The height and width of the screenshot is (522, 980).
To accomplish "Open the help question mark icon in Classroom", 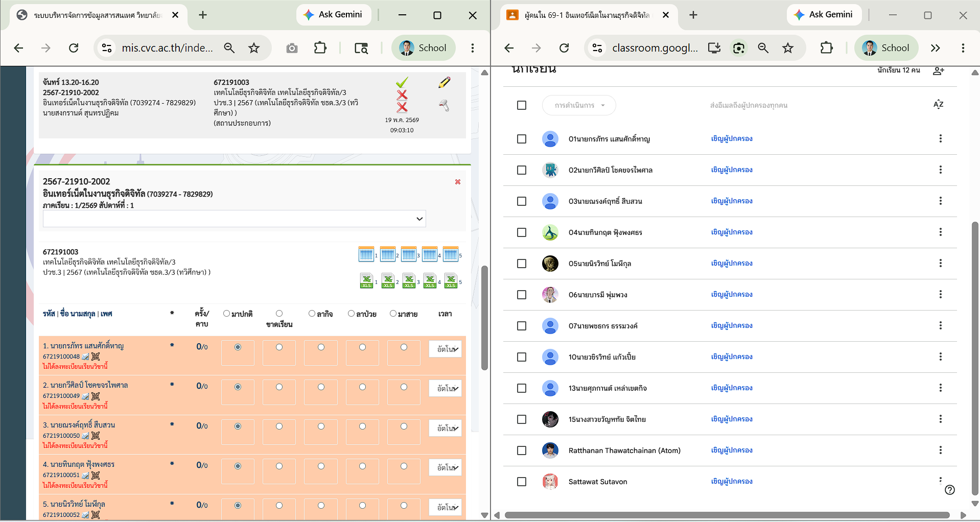I will pos(950,490).
